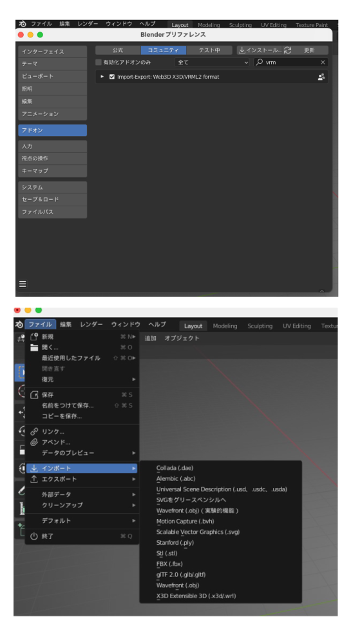This screenshot has height=644, width=362.
Task: Open ウィンドウ menu in lower window
Action: point(126,324)
